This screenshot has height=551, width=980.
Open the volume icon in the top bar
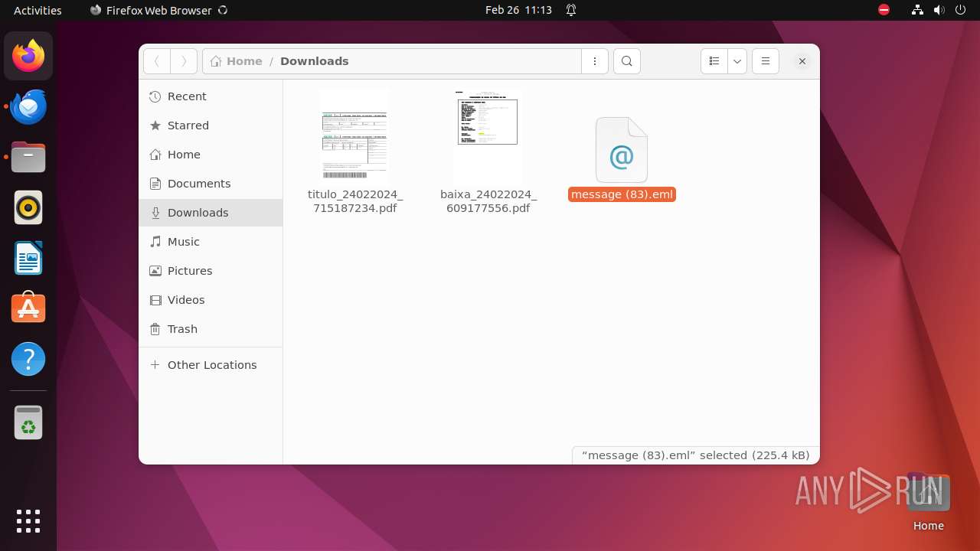(x=939, y=10)
